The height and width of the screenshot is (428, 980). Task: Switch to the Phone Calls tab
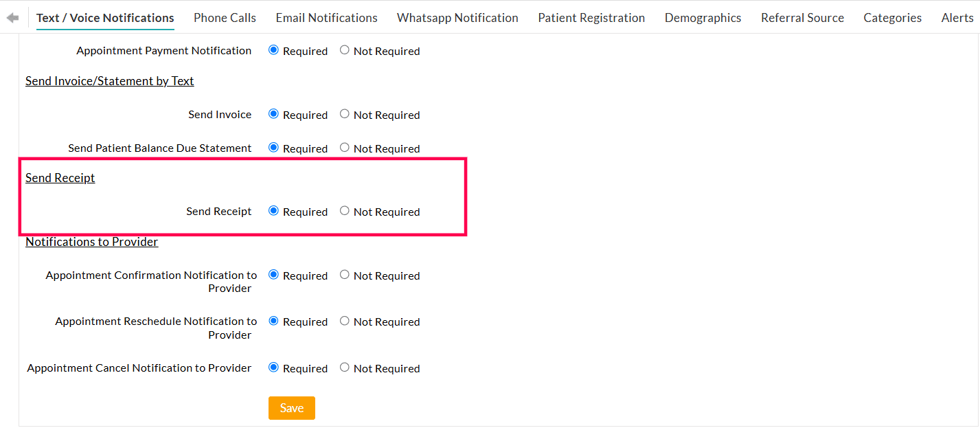[x=225, y=18]
